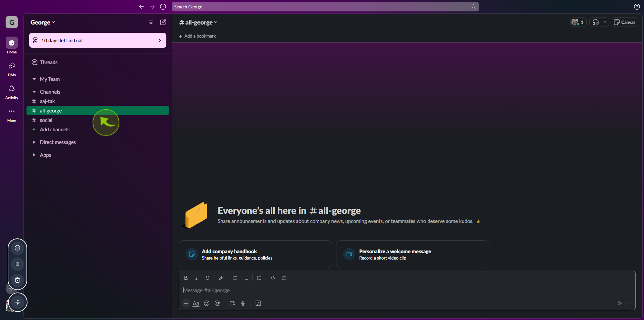This screenshot has height=320, width=644.
Task: Select the social channel
Action: (x=98, y=120)
